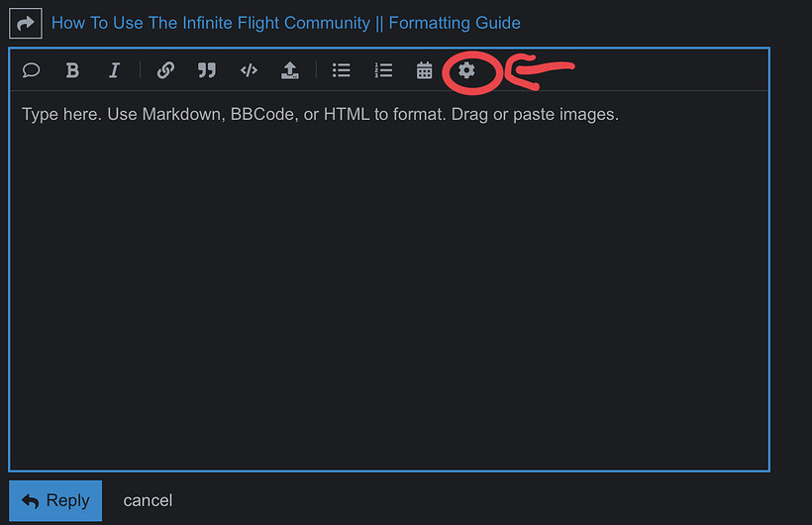The height and width of the screenshot is (525, 812).
Task: Apply italic formatting
Action: (x=114, y=70)
